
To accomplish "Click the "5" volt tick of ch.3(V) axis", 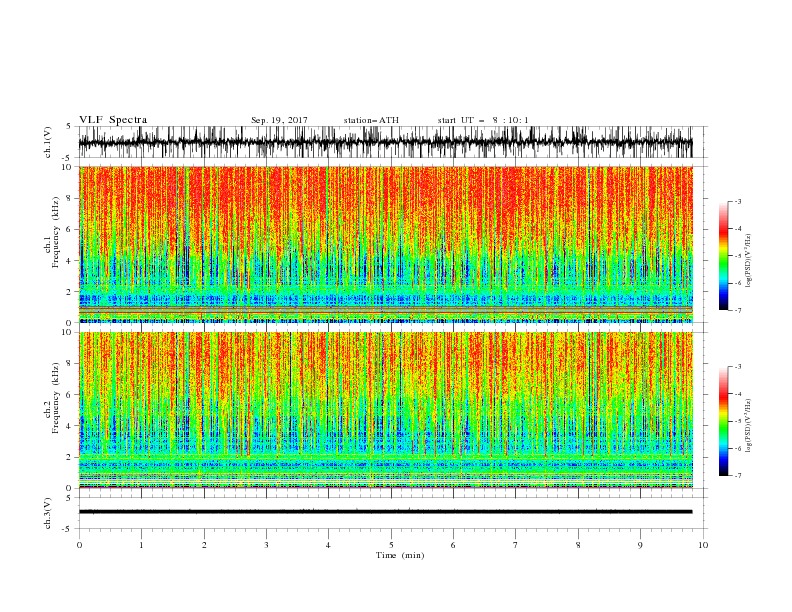I will click(69, 497).
